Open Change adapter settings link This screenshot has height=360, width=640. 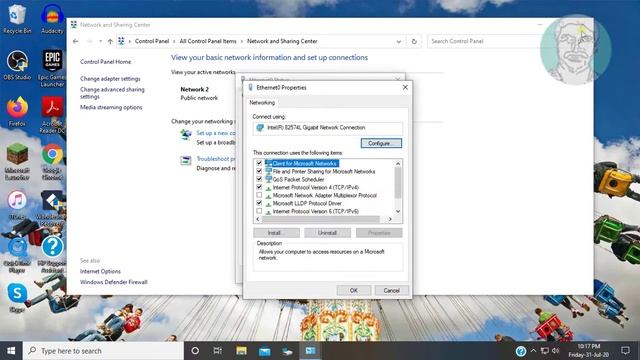110,78
